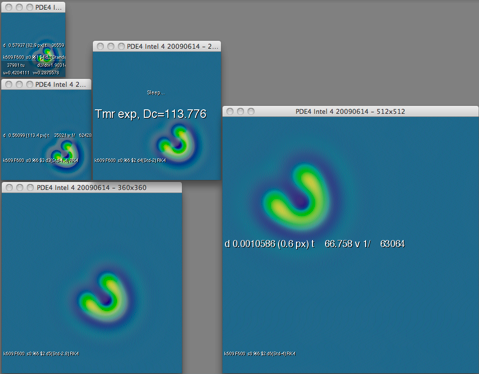Click the U-shaped pattern in the 360x360 window
Screen dimensions: 479x374
click(x=105, y=298)
